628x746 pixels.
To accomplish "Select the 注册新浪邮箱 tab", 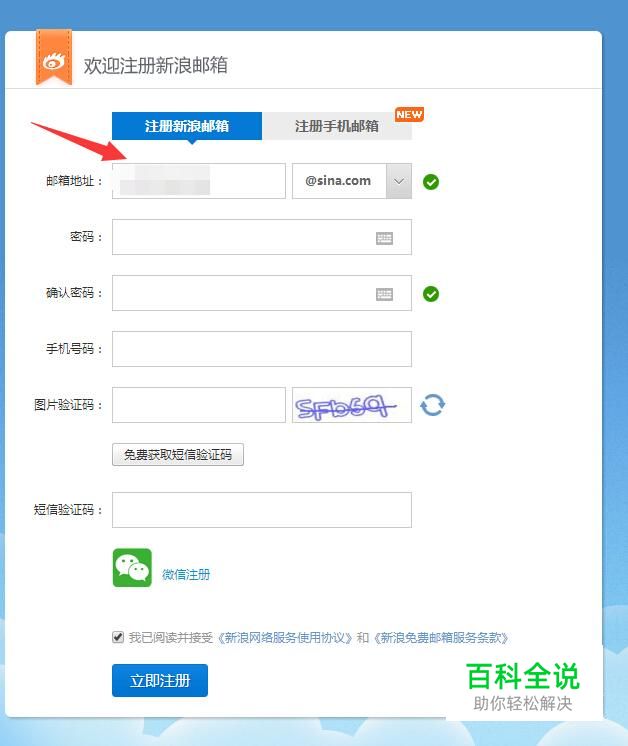I will pos(187,126).
